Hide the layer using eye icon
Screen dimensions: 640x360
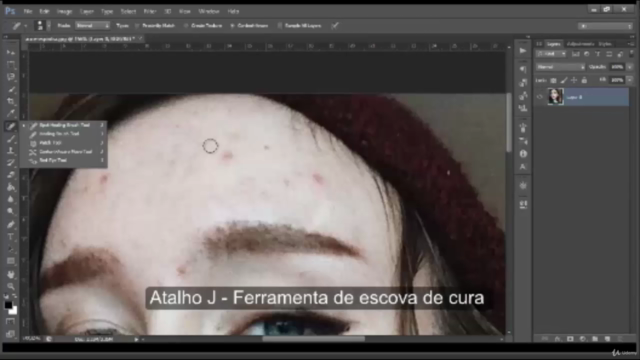point(540,97)
